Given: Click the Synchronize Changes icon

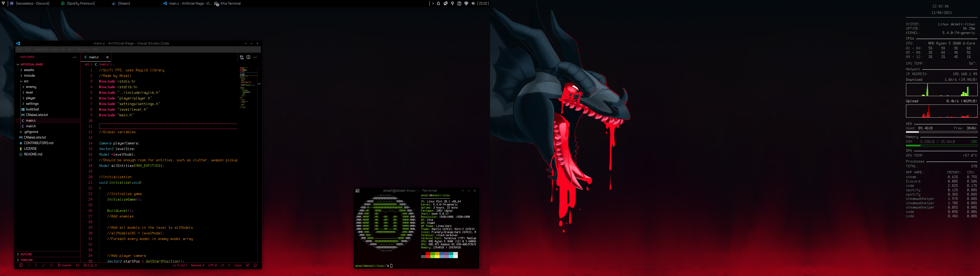Looking at the screenshot, I should [x=78, y=265].
